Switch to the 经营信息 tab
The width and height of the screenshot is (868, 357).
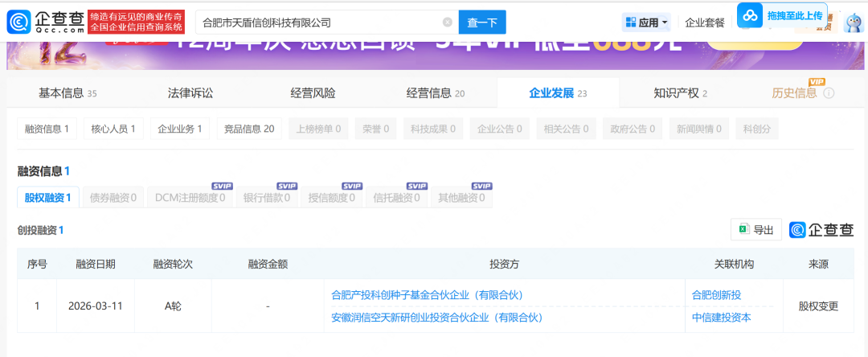[x=435, y=93]
